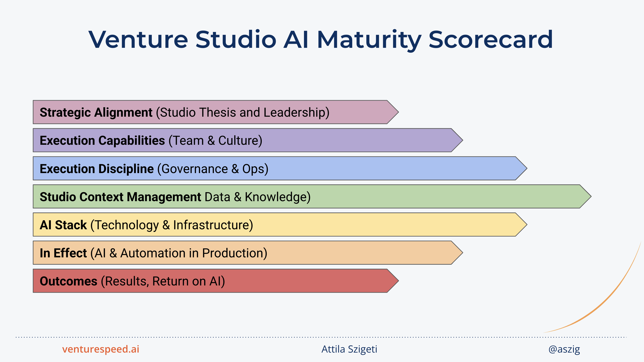Screen dimensions: 644x362
Task: Select the In Effect orange bar
Action: point(248,253)
